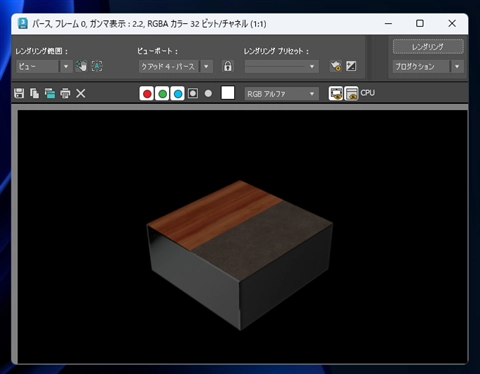Open the RGB アルファ channel dropdown
Image resolution: width=480 pixels, height=374 pixels.
[x=282, y=94]
